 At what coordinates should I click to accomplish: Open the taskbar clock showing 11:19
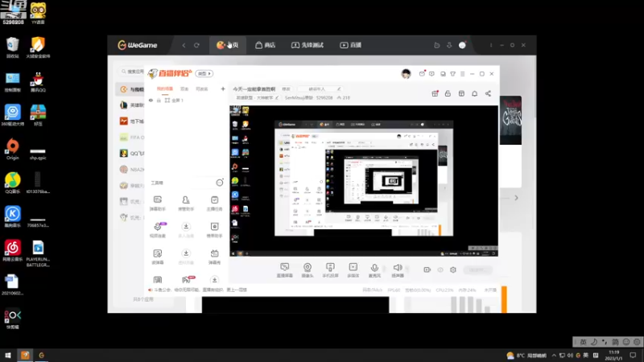[613, 355]
